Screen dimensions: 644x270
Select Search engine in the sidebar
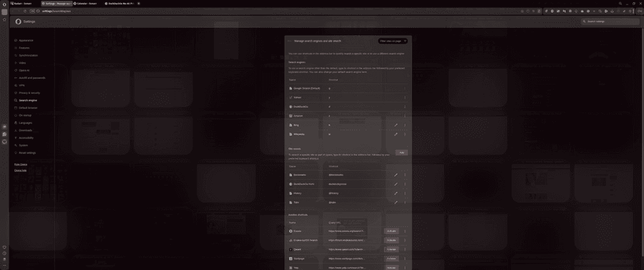pyautogui.click(x=27, y=100)
